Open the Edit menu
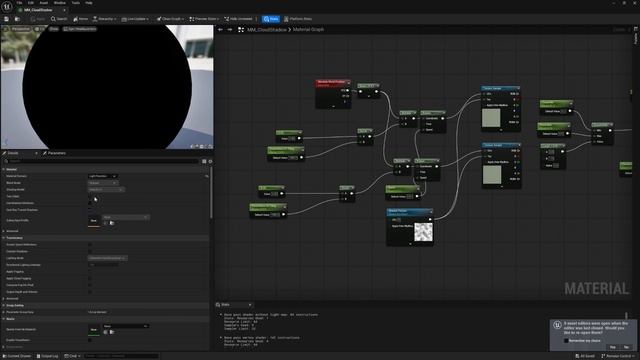 [x=31, y=3]
